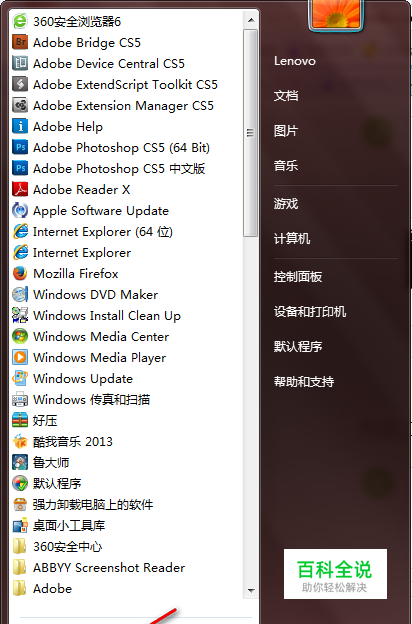Open 音乐 in the right pane
This screenshot has width=412, height=624.
[286, 166]
